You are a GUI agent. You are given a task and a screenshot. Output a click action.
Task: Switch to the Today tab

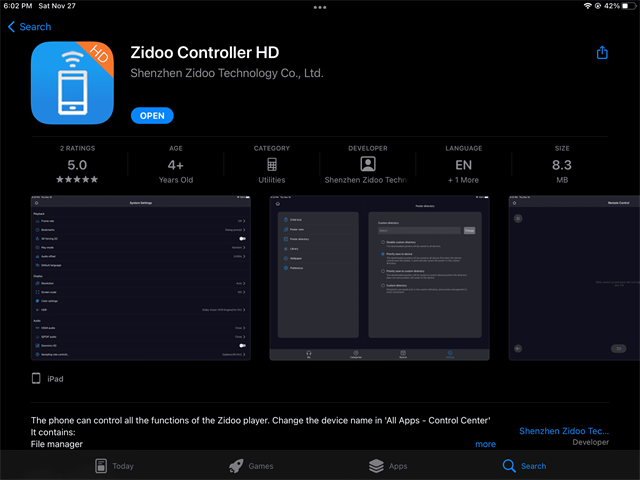pos(114,466)
